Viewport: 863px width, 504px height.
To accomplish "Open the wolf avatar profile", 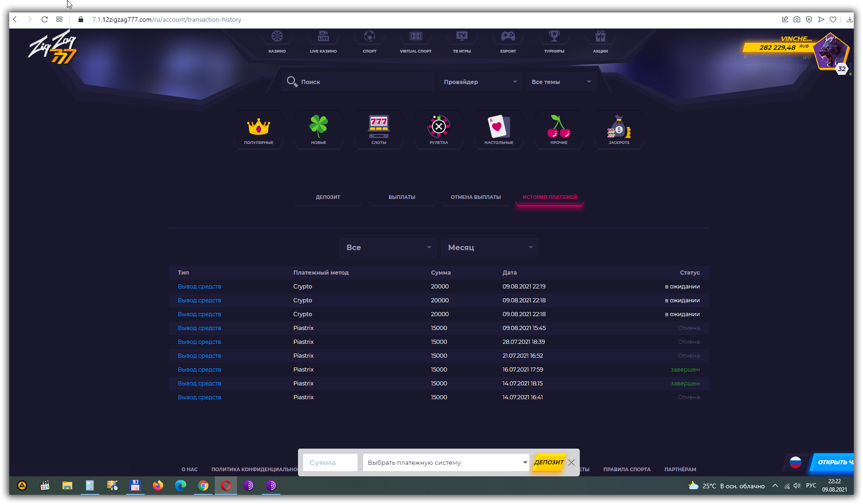I will coord(831,52).
